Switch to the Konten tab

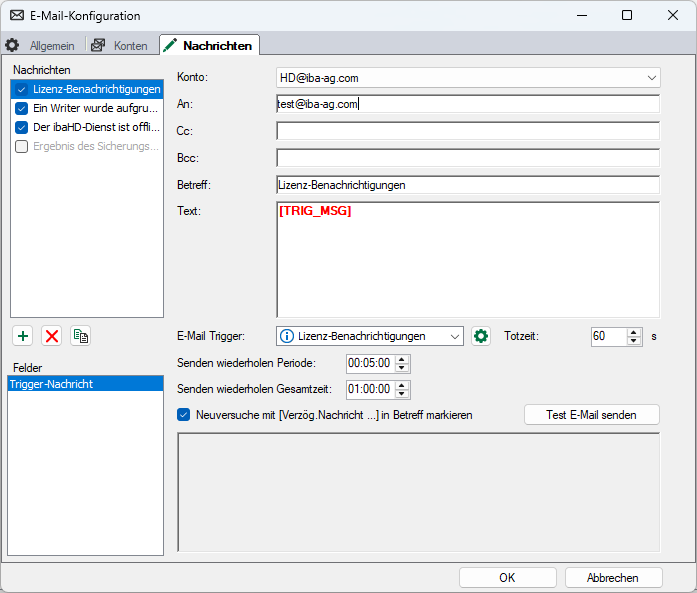coord(120,46)
